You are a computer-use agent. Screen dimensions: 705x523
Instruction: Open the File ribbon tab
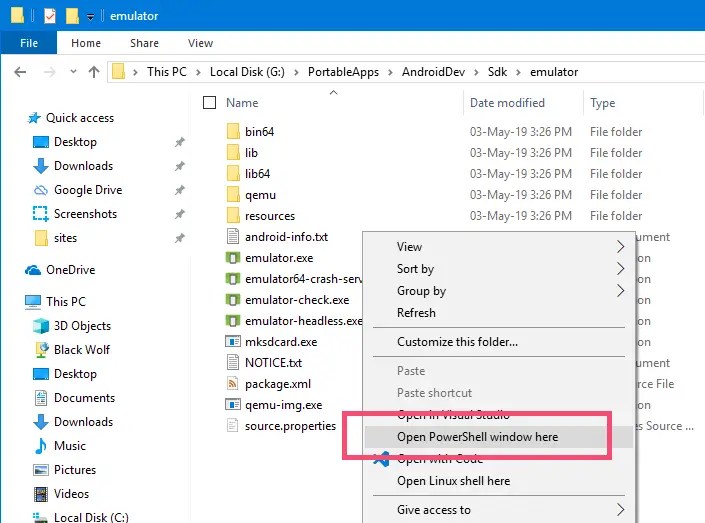(x=29, y=43)
